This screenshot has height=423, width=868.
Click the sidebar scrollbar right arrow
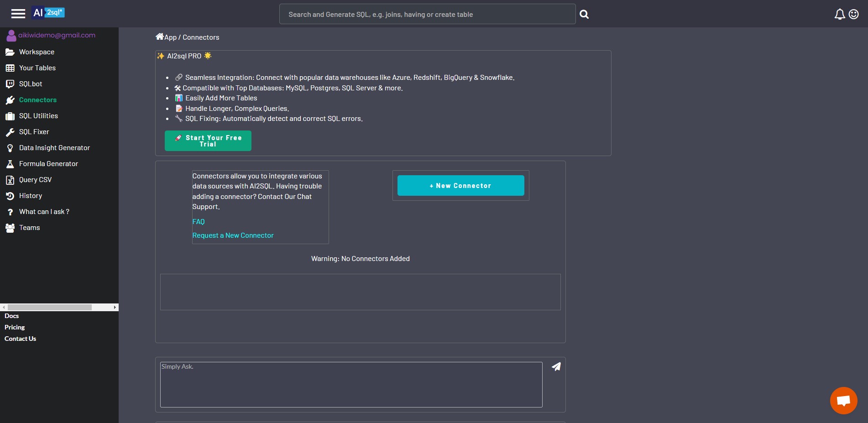[115, 308]
